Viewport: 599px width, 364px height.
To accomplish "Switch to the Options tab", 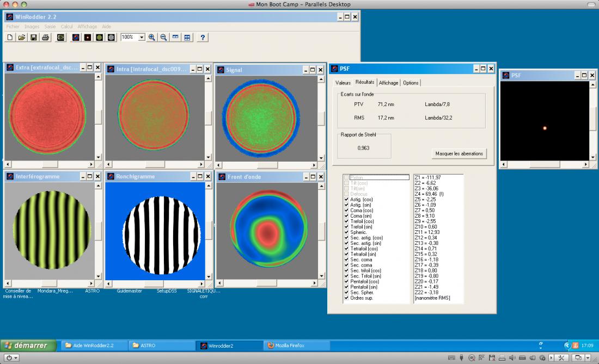I will tap(411, 83).
